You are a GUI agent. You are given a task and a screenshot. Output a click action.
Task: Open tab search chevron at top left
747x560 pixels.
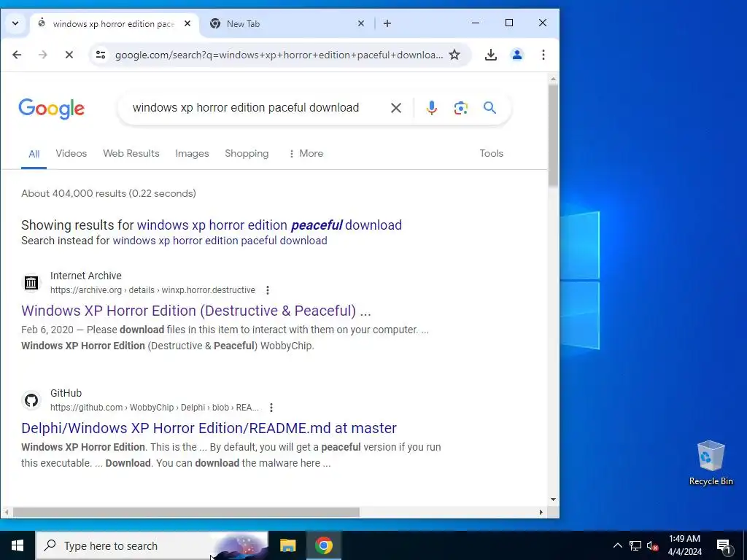point(15,23)
